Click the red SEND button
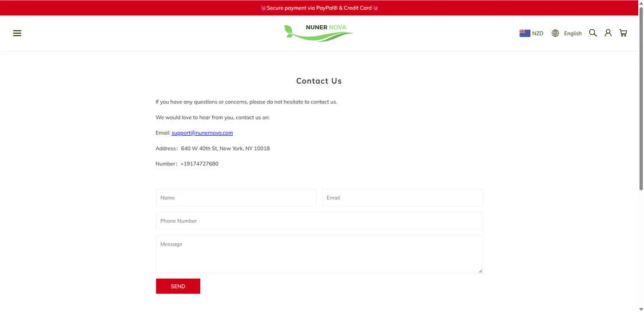The image size is (644, 312). click(178, 286)
